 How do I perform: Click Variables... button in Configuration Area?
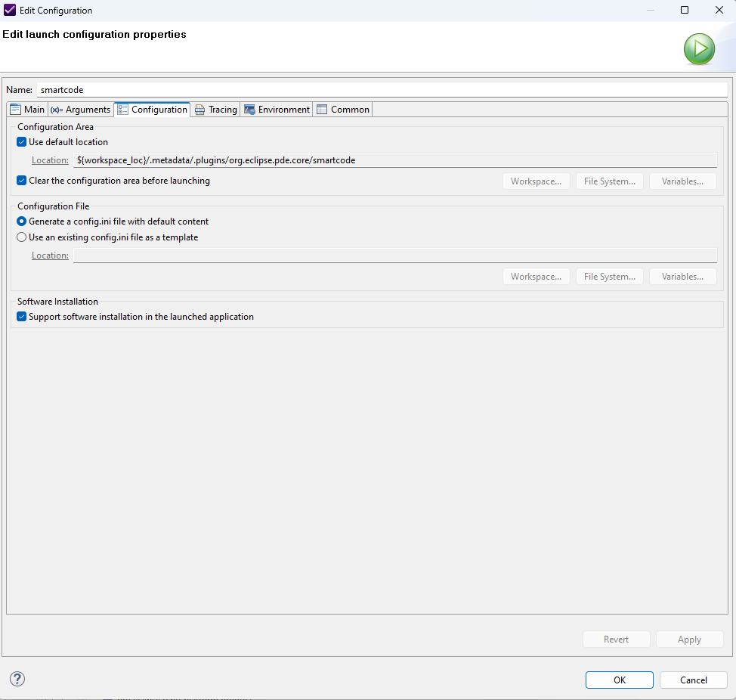coord(682,181)
